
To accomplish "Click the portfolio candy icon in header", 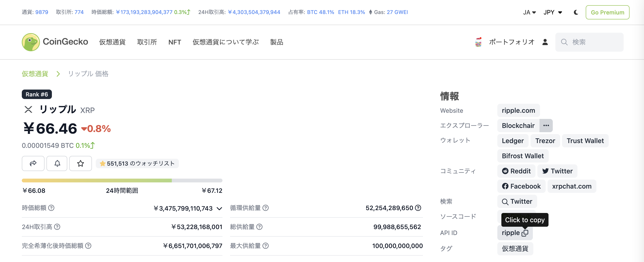I will [x=478, y=42].
